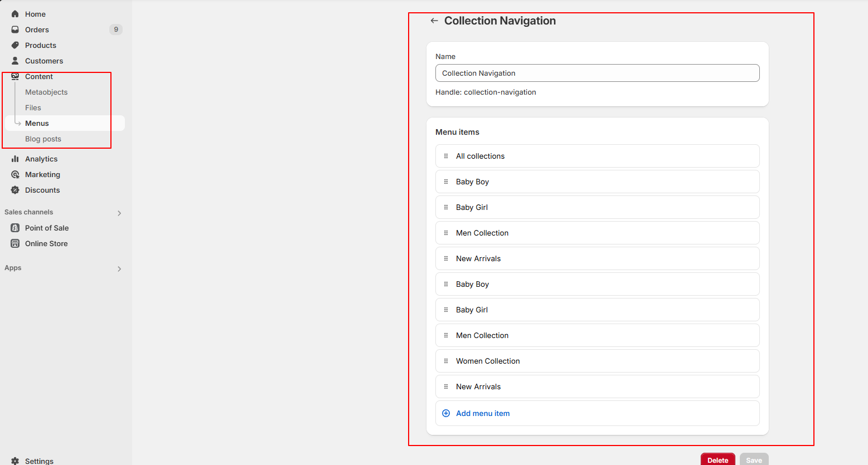Click the Analytics bar chart icon
This screenshot has height=465, width=868.
click(x=15, y=159)
